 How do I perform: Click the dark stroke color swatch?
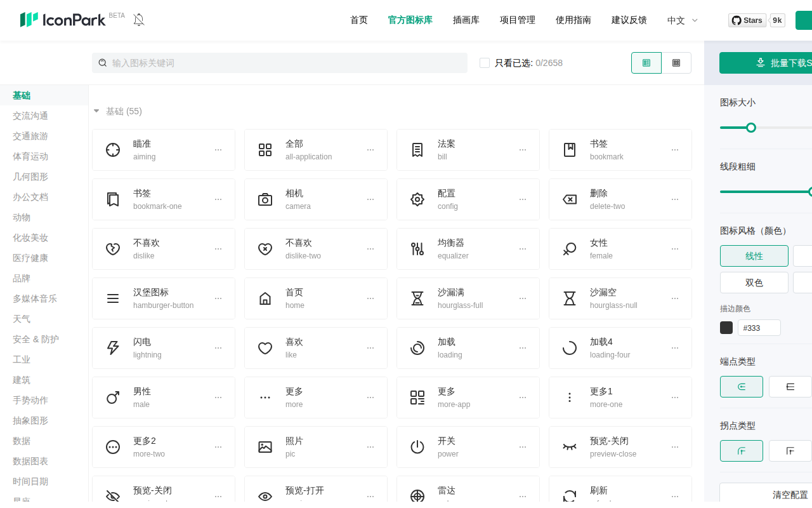click(x=726, y=328)
